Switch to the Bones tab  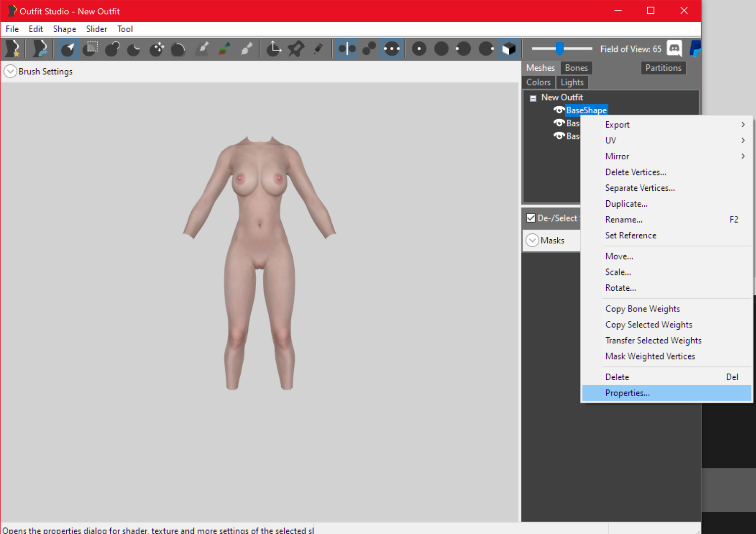[x=577, y=68]
